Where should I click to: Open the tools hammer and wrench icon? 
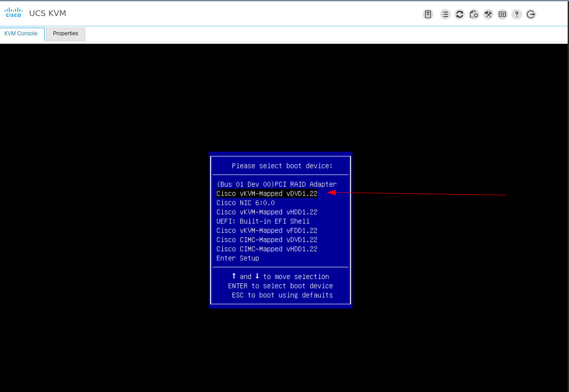tap(488, 14)
